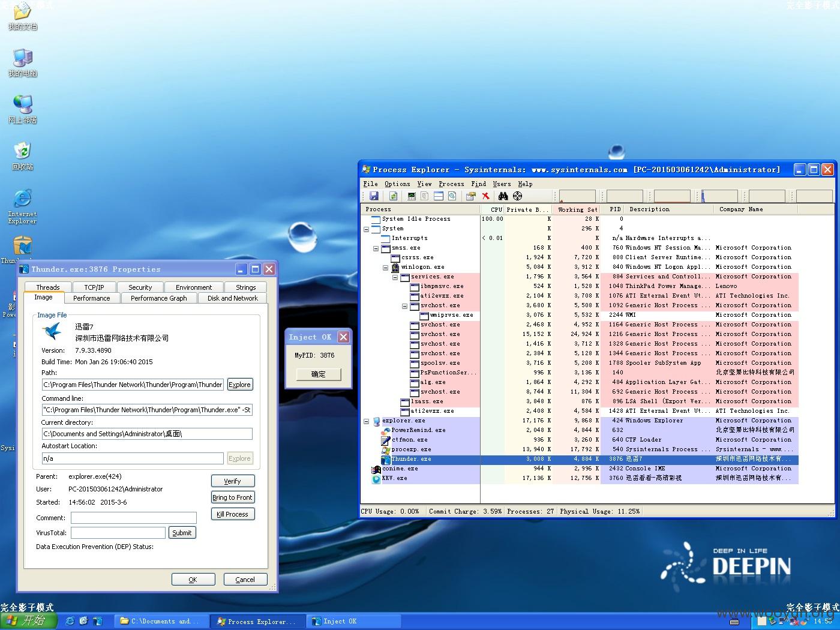Image resolution: width=840 pixels, height=630 pixels.
Task: Collapse the smss.exe tree node
Action: point(376,248)
